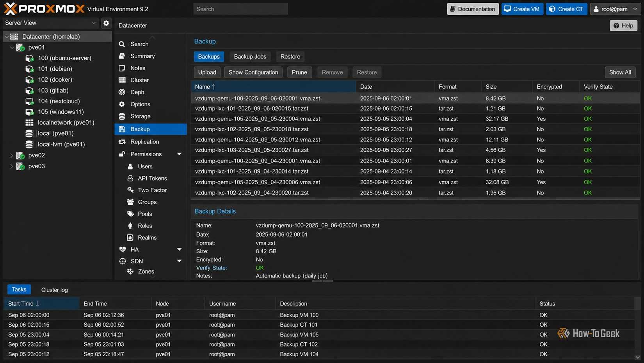Click the Pools tags icon
The width and height of the screenshot is (644, 363).
pos(130,214)
